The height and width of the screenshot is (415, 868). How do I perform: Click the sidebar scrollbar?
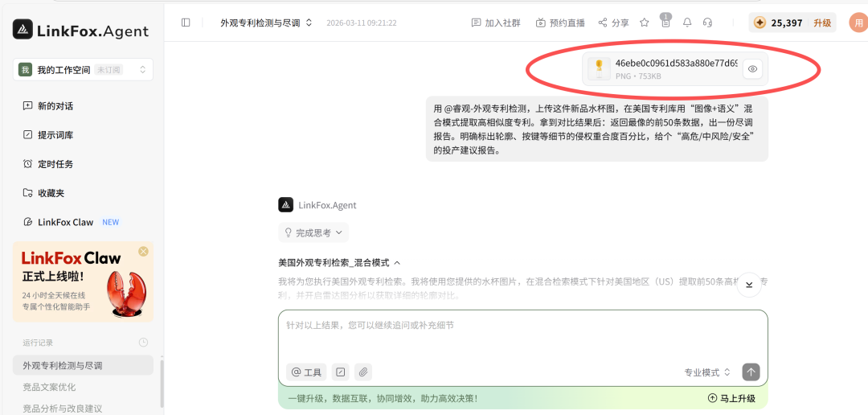[x=162, y=382]
